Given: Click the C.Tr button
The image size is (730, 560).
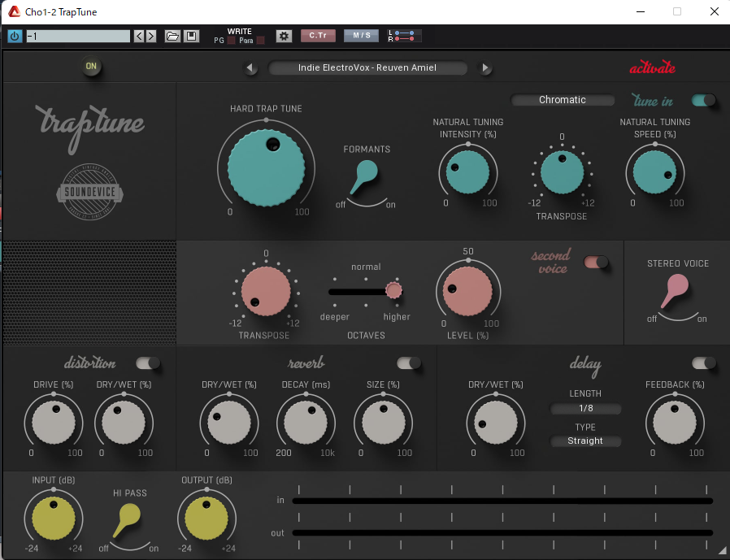Looking at the screenshot, I should coord(318,36).
